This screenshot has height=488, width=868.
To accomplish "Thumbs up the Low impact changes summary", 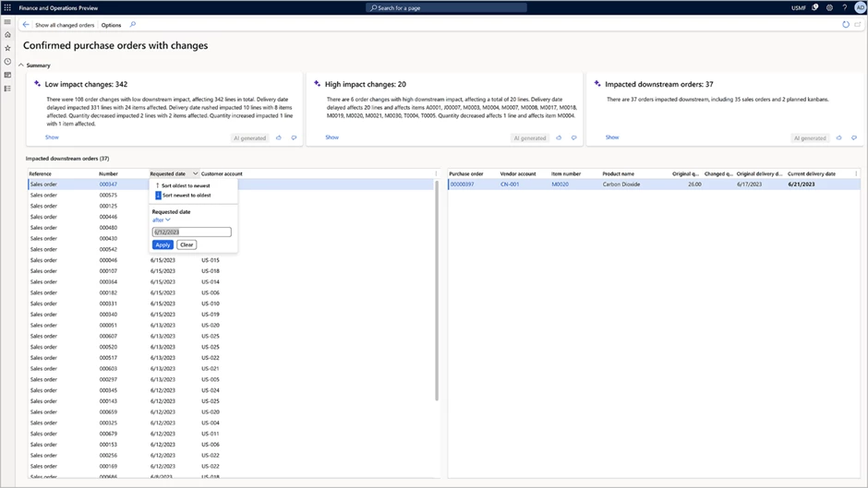I will point(278,137).
